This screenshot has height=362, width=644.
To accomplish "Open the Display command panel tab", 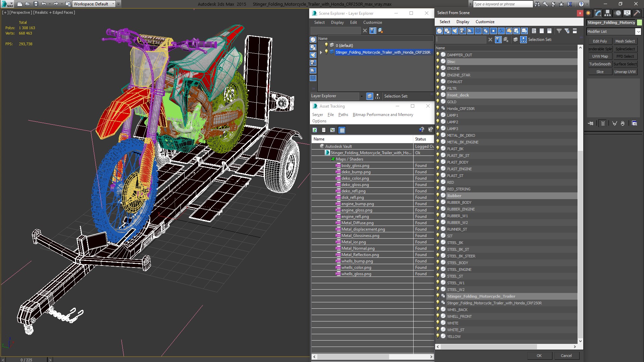I will point(627,13).
